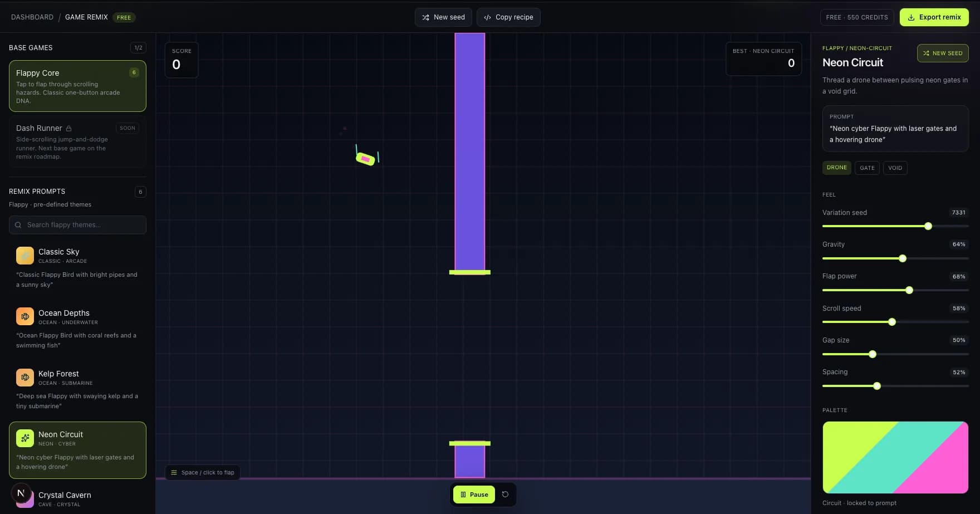Choose the Ocean Depths remix prompt
The image size is (980, 514).
pyautogui.click(x=77, y=329)
